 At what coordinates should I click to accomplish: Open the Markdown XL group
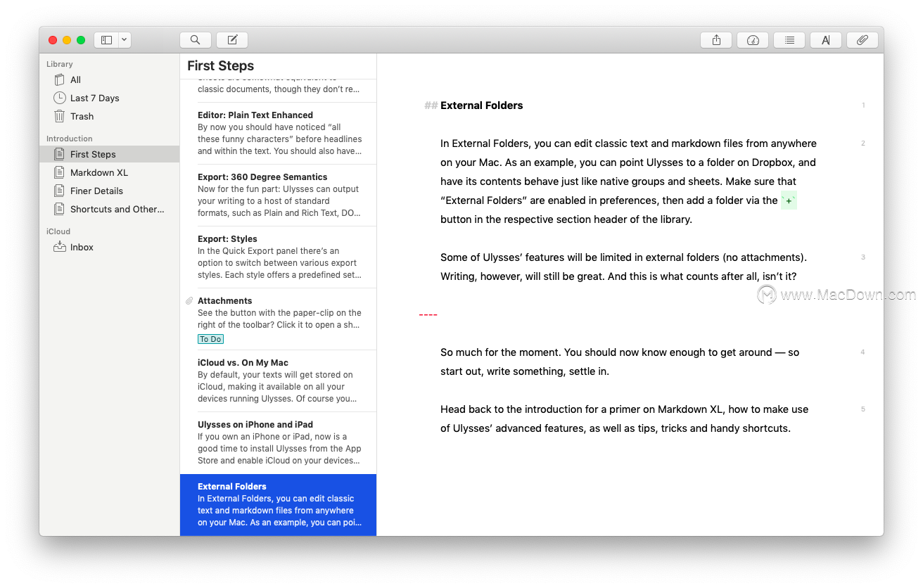coord(109,172)
